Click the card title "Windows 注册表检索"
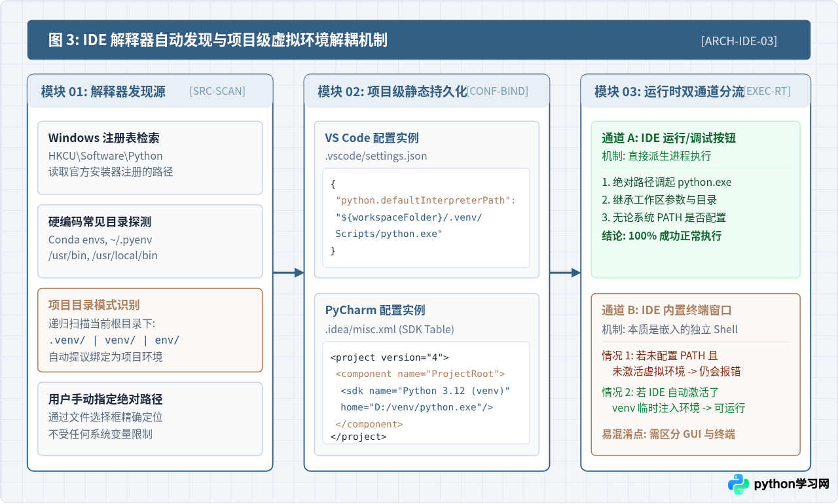 pyautogui.click(x=104, y=138)
